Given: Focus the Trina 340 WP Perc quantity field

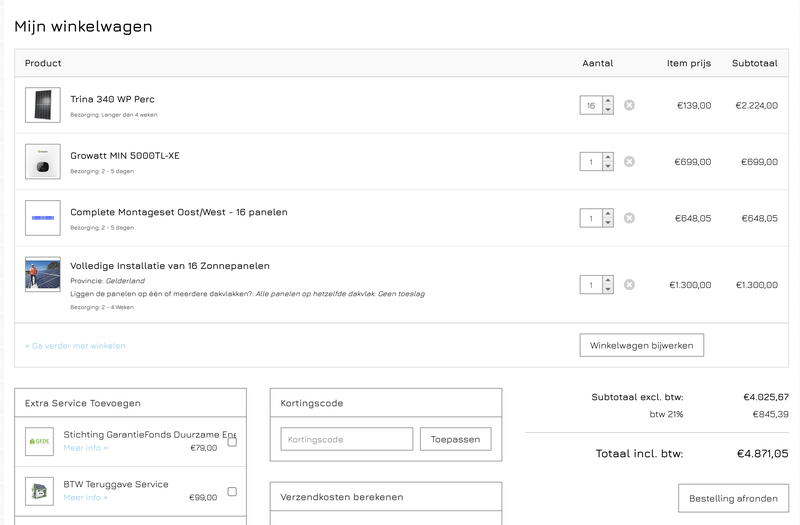Looking at the screenshot, I should (591, 106).
